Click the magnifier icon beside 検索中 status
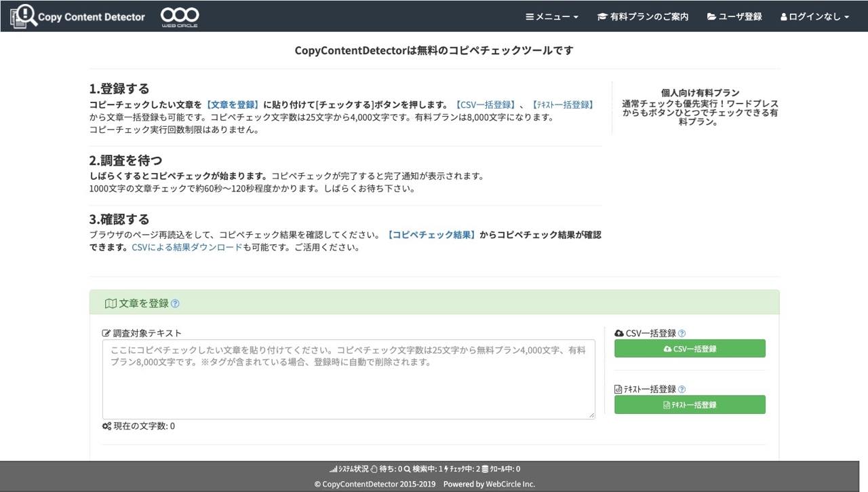868x492 pixels. (408, 468)
